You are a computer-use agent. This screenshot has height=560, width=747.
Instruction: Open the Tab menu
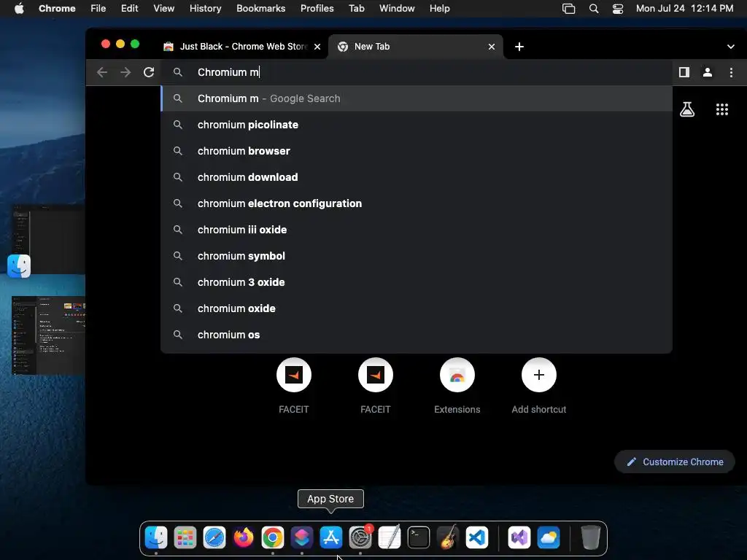click(x=356, y=9)
